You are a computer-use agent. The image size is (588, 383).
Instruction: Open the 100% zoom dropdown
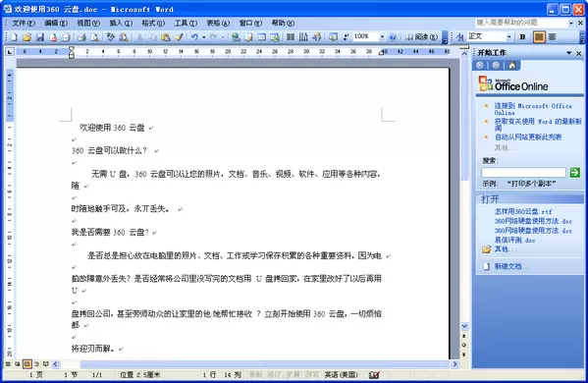click(x=382, y=36)
